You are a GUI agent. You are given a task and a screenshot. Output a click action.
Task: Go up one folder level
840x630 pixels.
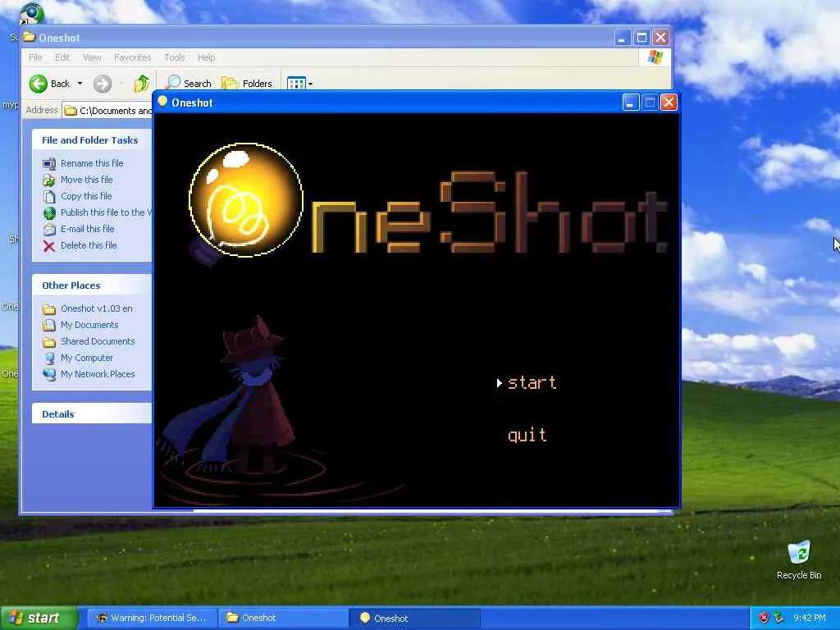coord(142,84)
